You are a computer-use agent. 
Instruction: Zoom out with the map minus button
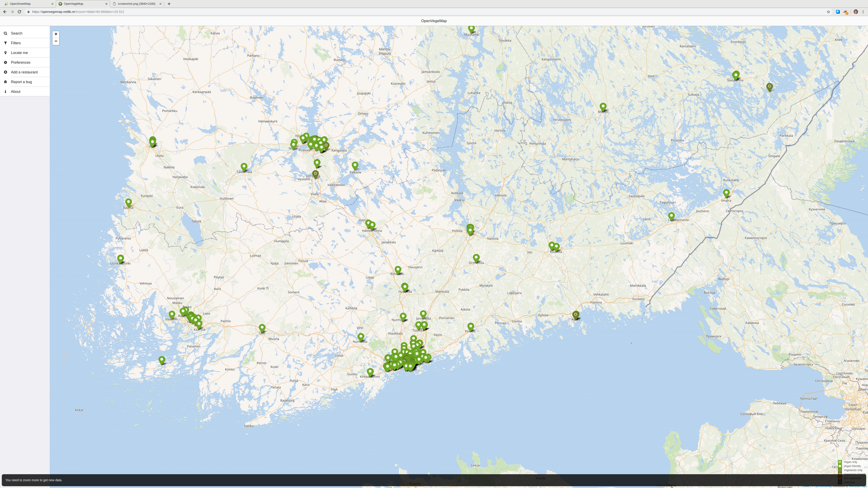[56, 41]
